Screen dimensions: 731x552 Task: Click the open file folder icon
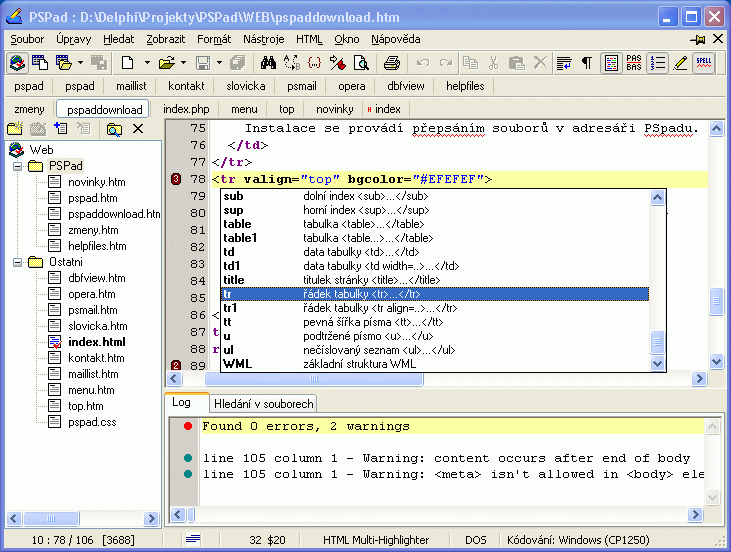click(166, 62)
